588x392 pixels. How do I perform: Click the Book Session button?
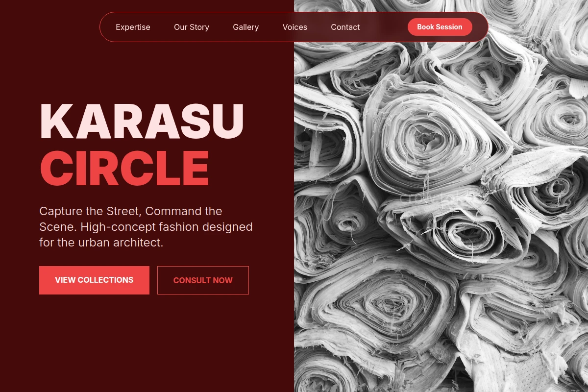(x=440, y=27)
